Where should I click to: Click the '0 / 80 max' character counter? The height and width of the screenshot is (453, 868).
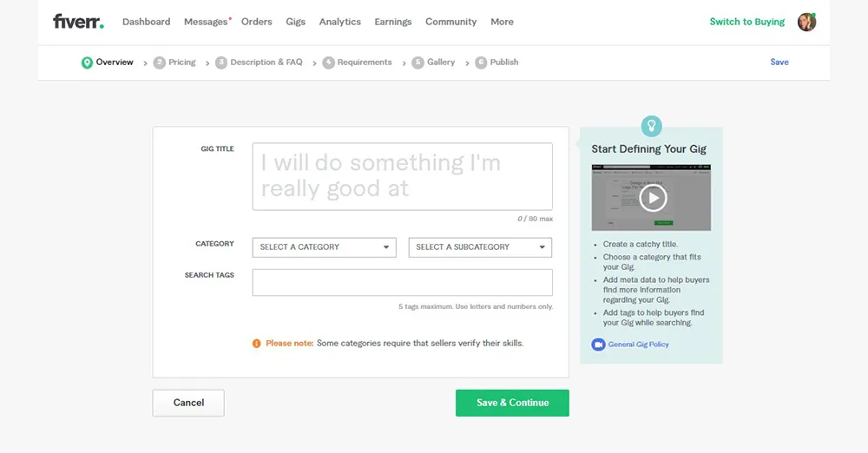click(535, 219)
